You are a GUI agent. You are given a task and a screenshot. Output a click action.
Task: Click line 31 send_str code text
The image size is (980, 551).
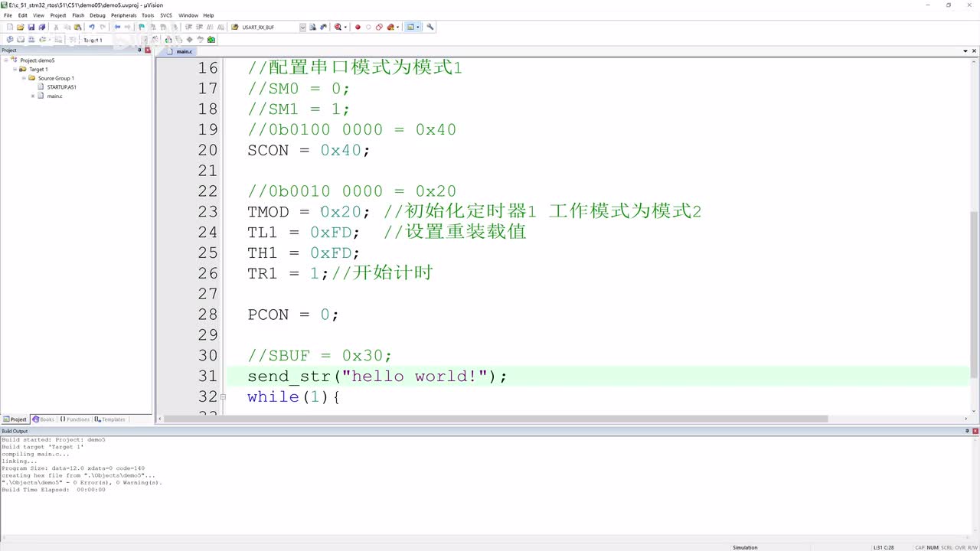pyautogui.click(x=377, y=376)
